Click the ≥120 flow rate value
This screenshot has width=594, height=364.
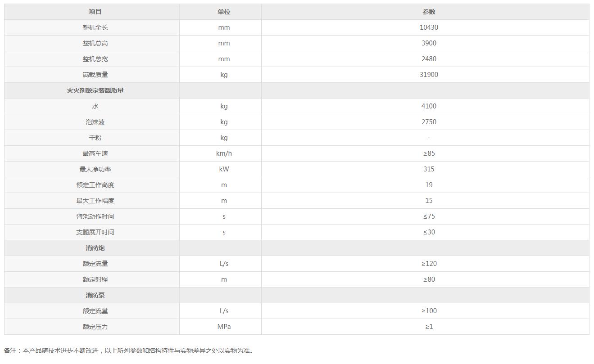pyautogui.click(x=429, y=264)
